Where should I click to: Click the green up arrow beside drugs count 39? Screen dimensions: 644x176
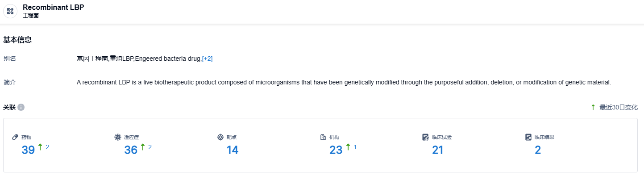(x=40, y=147)
